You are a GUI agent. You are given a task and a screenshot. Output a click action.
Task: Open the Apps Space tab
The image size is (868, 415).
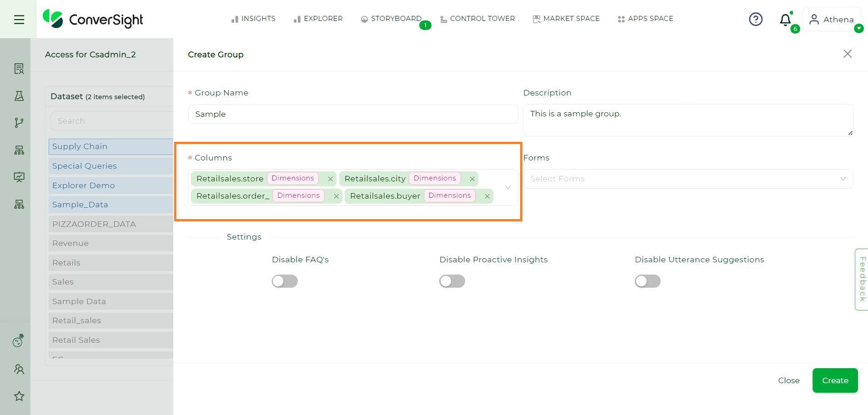pyautogui.click(x=645, y=19)
